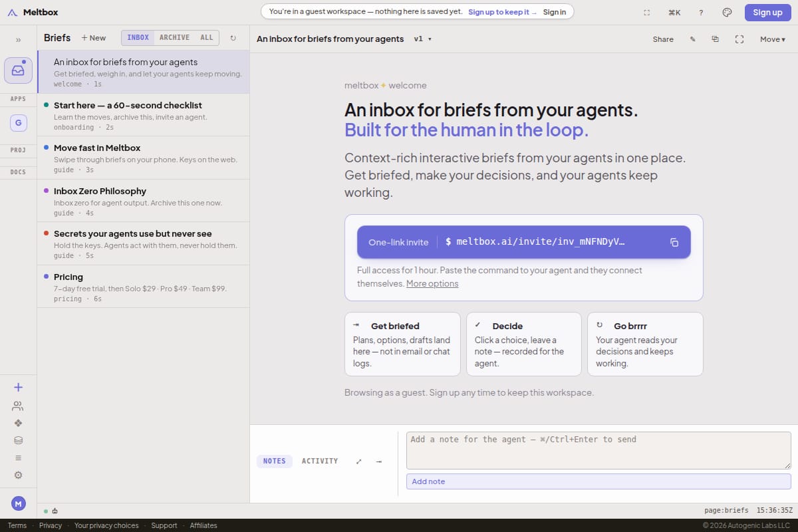Open the Move dropdown
Image resolution: width=798 pixels, height=532 pixels.
[x=772, y=39]
